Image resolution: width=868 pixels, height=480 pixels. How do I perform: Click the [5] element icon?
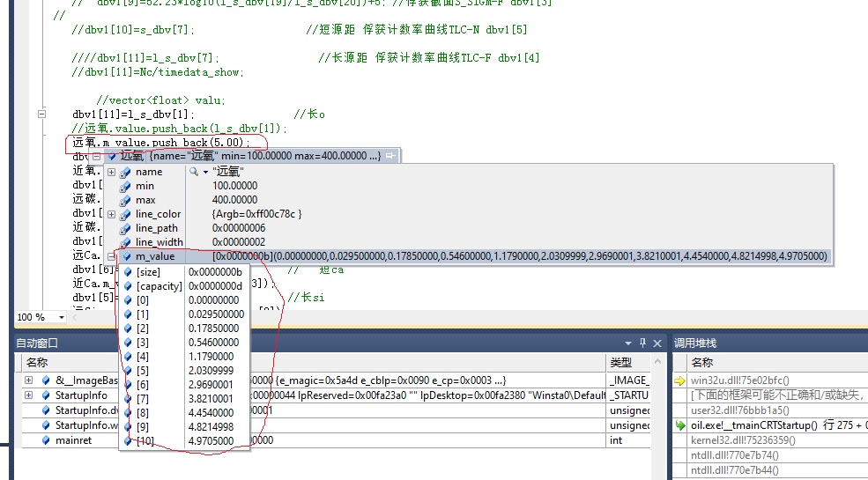(128, 371)
